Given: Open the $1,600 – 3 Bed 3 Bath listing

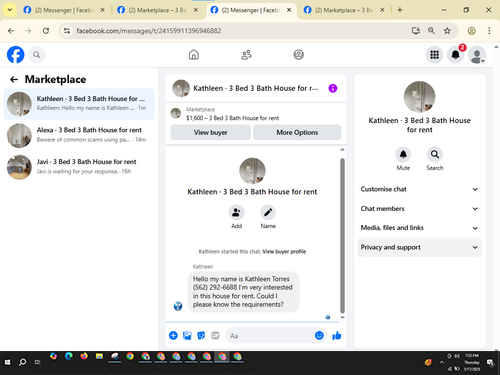Looking at the screenshot, I should (233, 118).
